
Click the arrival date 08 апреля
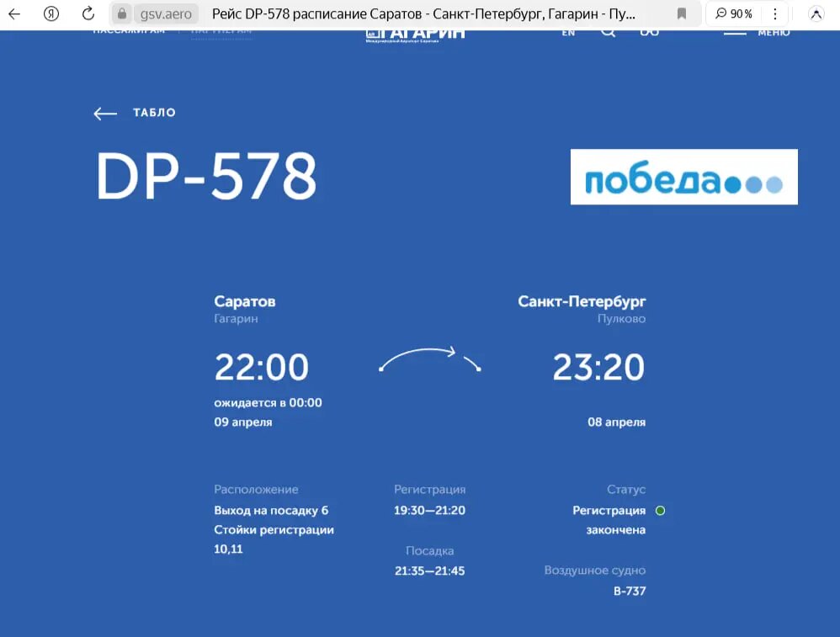click(617, 422)
